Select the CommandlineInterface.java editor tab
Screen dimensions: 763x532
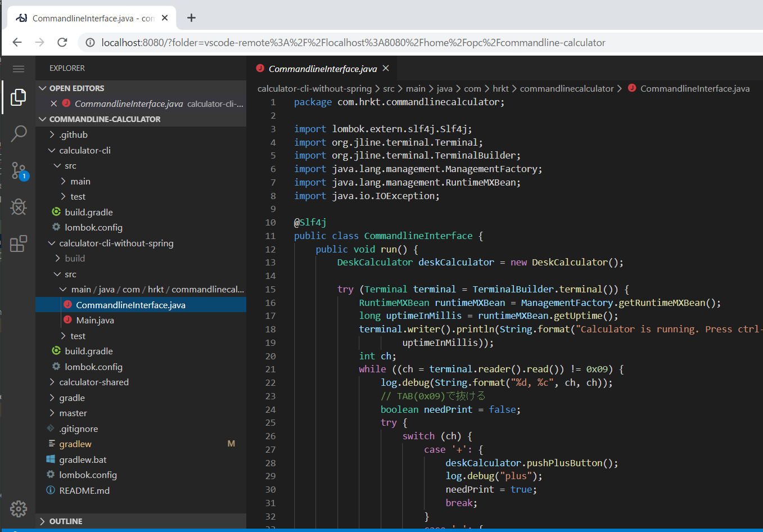[322, 69]
